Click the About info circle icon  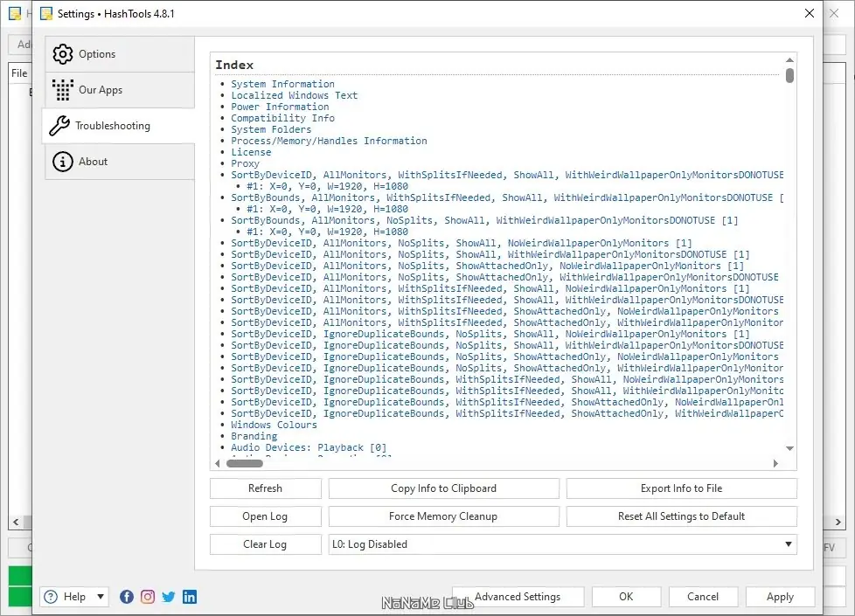pos(63,162)
